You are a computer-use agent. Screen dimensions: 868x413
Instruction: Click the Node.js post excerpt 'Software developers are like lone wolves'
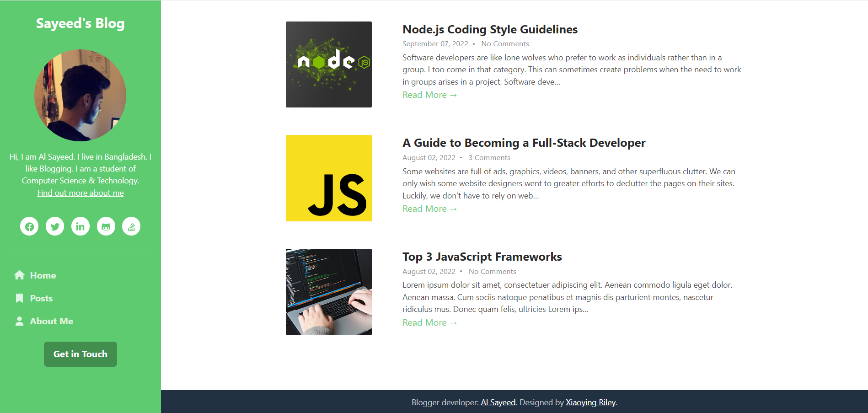pyautogui.click(x=572, y=70)
